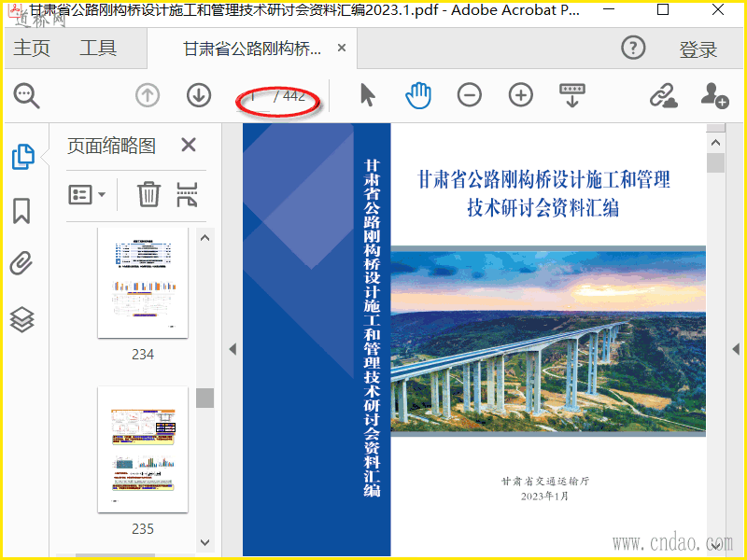Open the bookmarks panel icon

(x=21, y=211)
